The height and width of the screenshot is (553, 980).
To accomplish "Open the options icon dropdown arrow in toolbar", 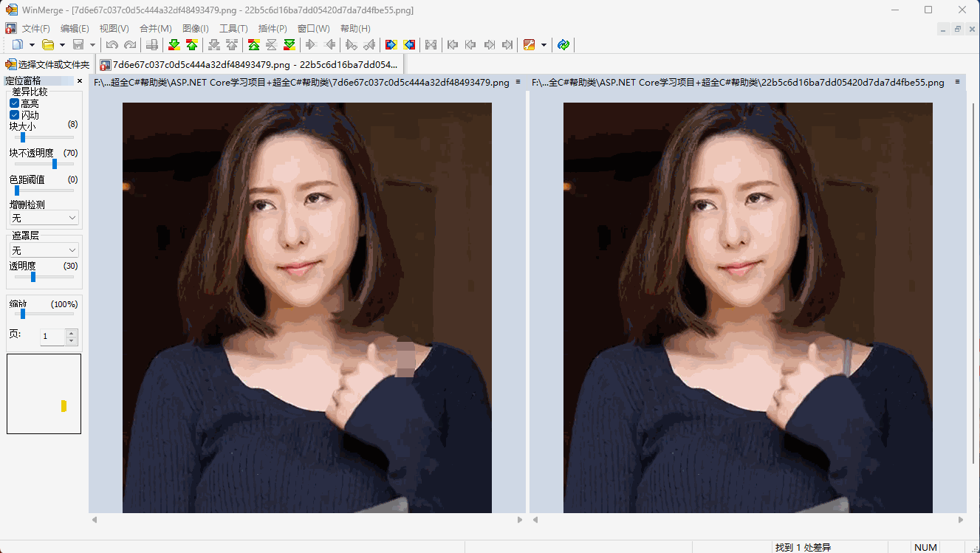I will click(544, 45).
